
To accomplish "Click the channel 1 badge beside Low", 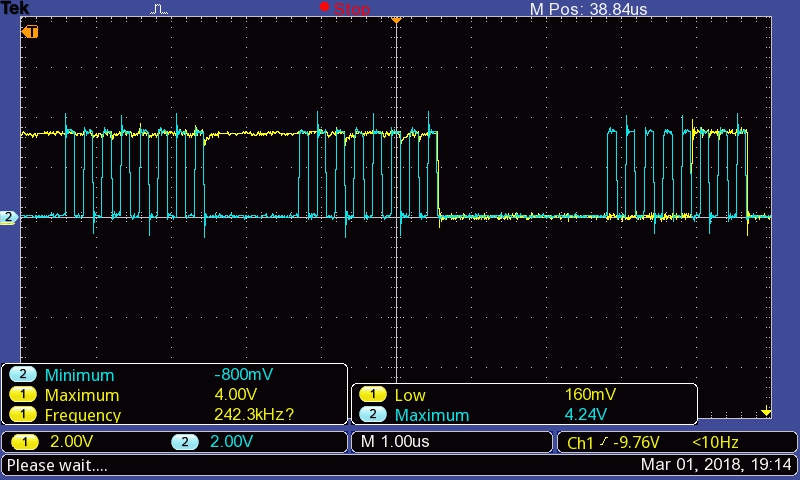I will (372, 394).
